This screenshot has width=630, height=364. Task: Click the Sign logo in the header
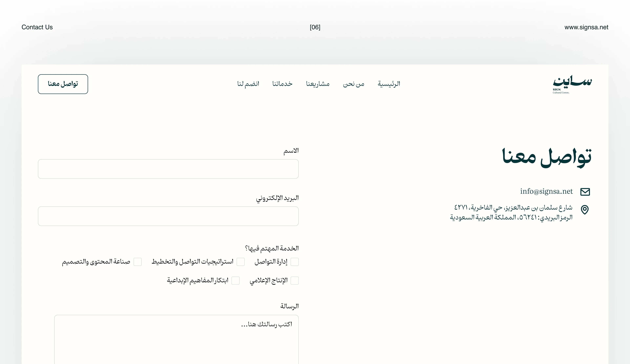pyautogui.click(x=572, y=84)
